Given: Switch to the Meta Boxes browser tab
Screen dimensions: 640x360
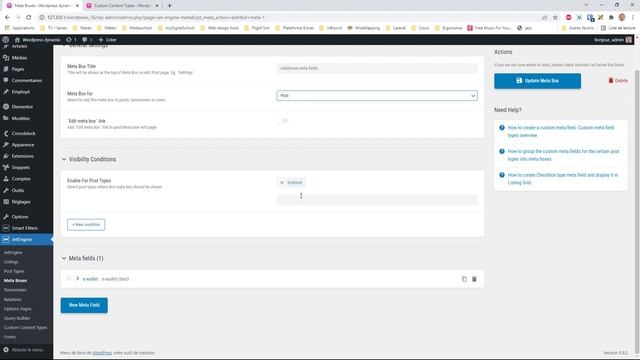Looking at the screenshot, I should pyautogui.click(x=41, y=6).
